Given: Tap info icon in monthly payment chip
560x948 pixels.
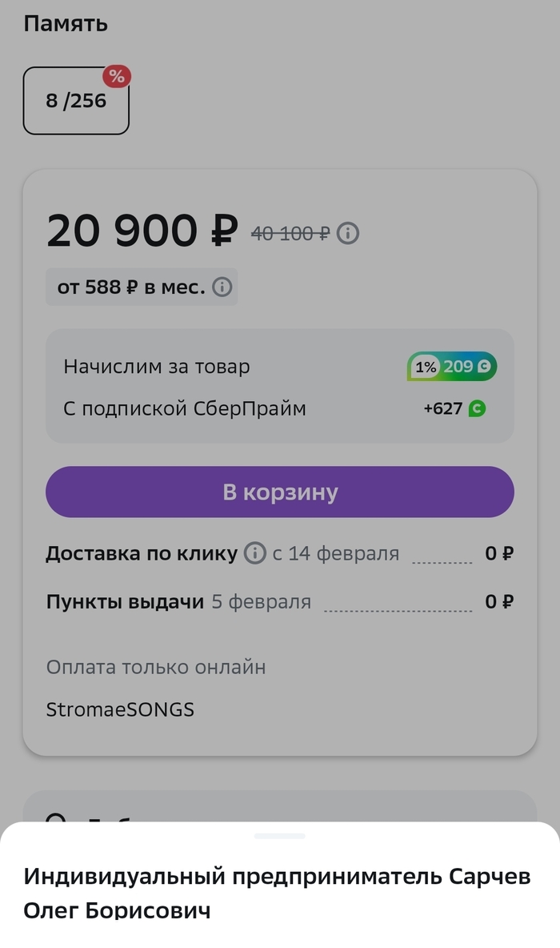Looking at the screenshot, I should coord(222,287).
